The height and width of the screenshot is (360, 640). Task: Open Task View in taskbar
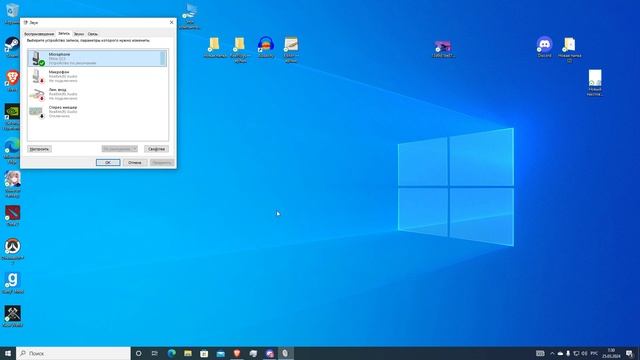pyautogui.click(x=155, y=353)
